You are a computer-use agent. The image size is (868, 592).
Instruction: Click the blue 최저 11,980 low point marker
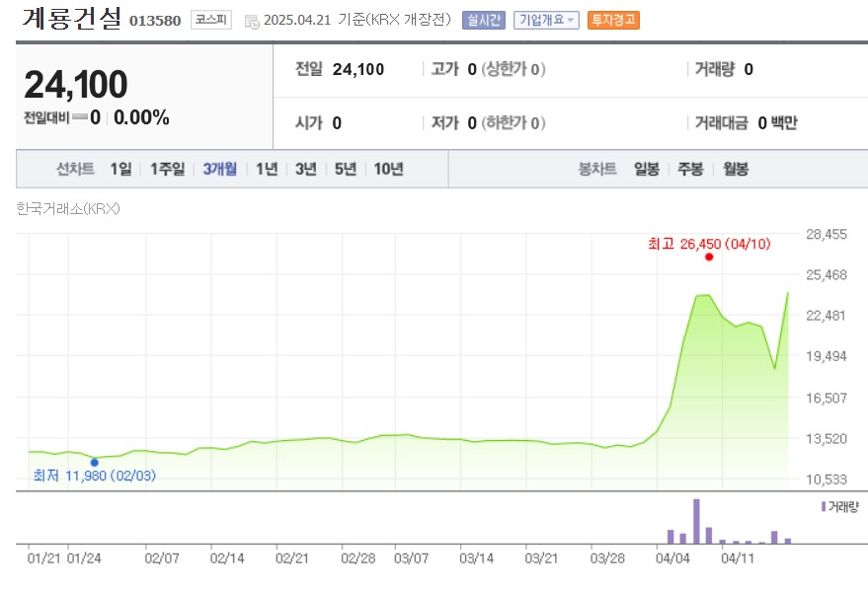point(95,463)
